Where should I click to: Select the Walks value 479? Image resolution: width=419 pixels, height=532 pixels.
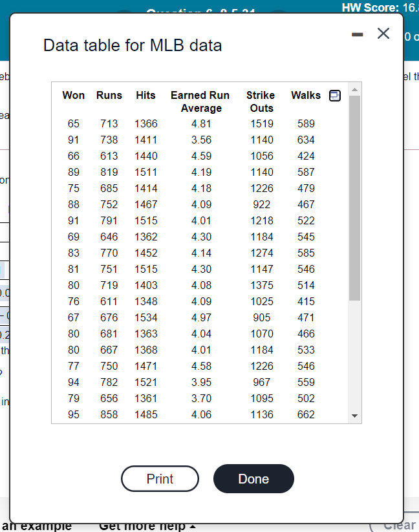pos(306,188)
